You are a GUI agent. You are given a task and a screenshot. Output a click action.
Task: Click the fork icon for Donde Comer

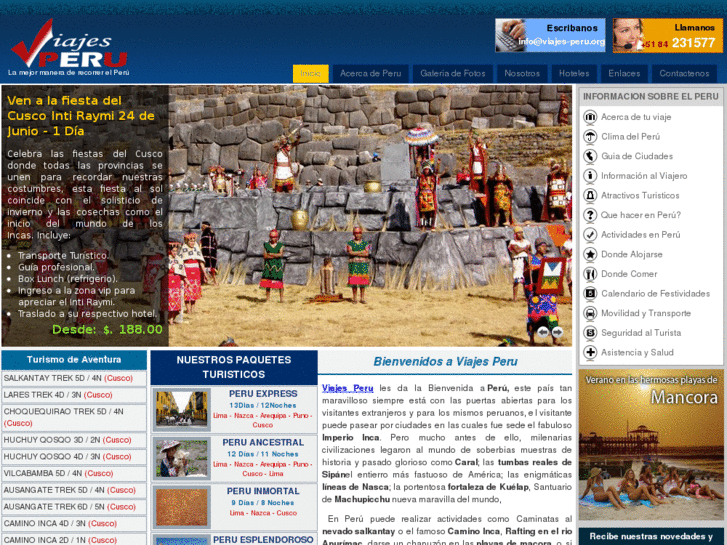(590, 274)
